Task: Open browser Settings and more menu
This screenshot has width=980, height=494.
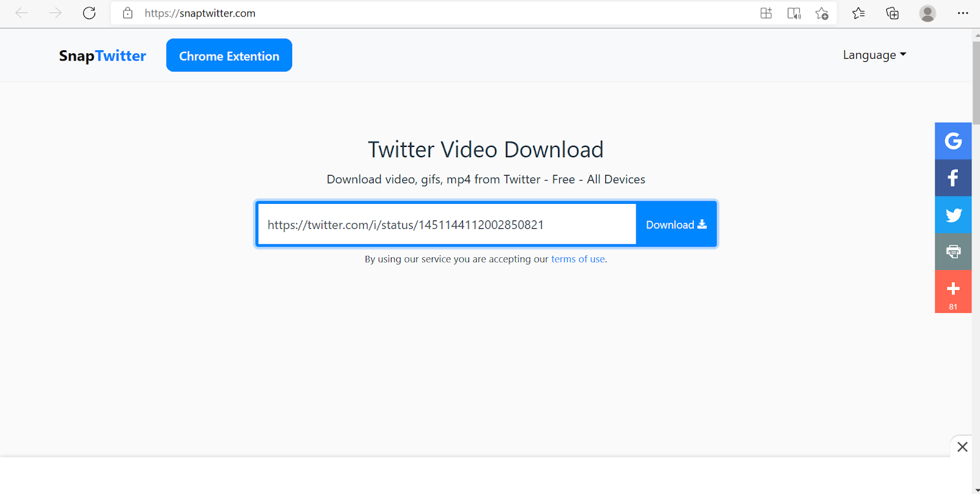Action: click(963, 13)
